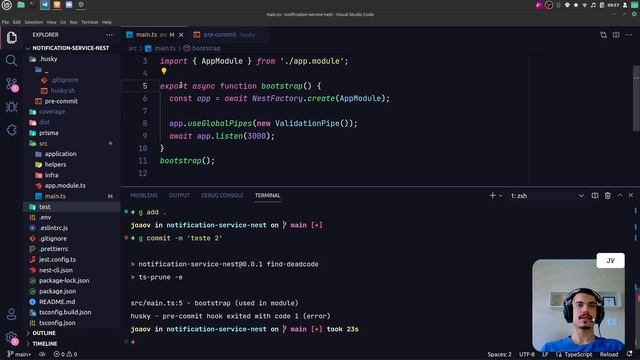Open the Extensions view
640x360 pixels.
(11, 130)
